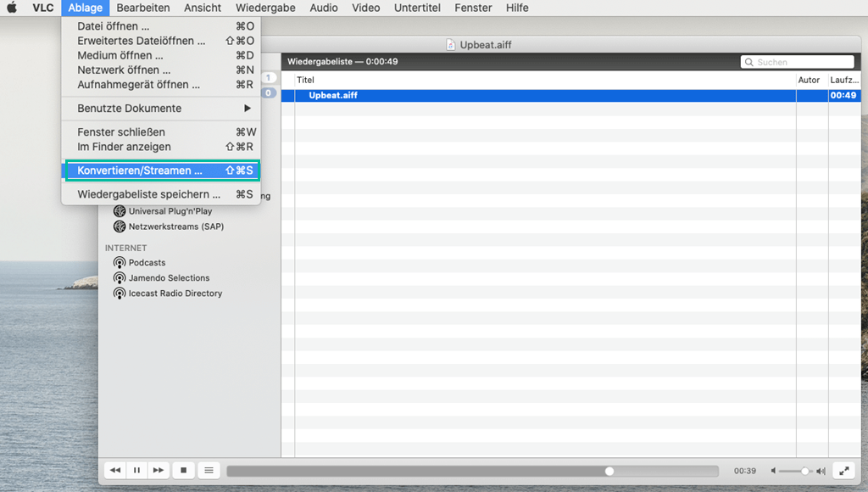Open the Video menu
Screen dimensions: 868x492
366,8
